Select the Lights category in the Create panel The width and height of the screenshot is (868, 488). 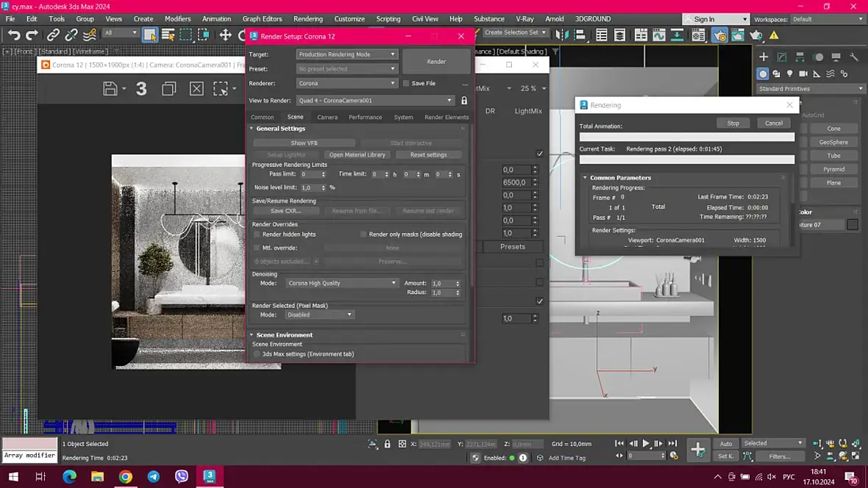point(790,73)
